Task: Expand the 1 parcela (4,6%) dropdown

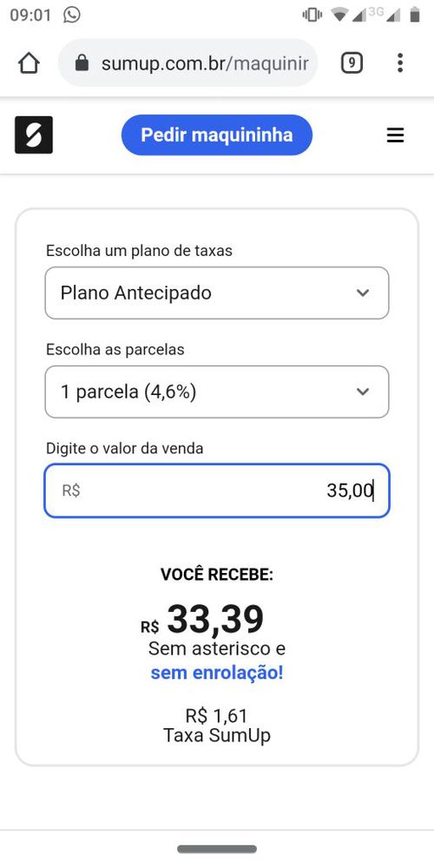Action: click(x=217, y=392)
